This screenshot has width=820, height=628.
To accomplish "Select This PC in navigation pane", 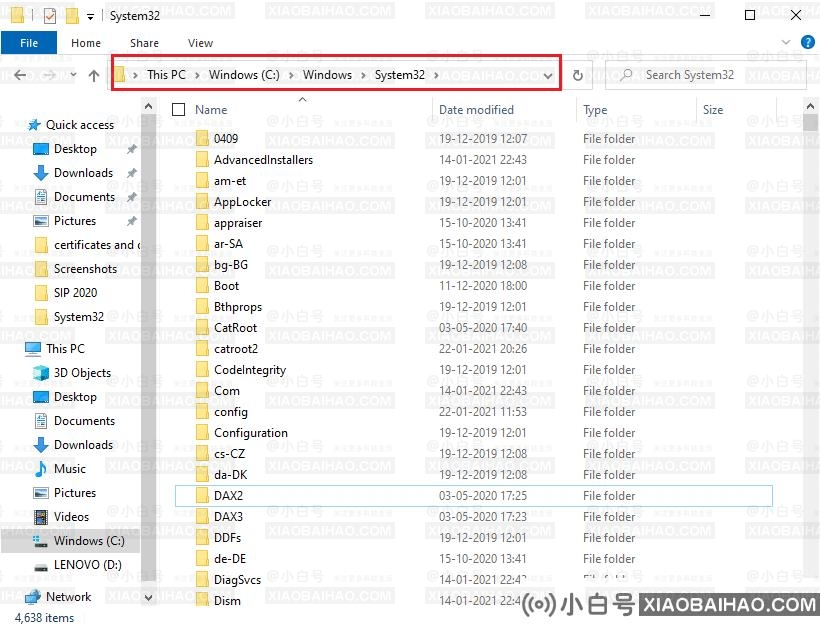I will click(x=65, y=349).
